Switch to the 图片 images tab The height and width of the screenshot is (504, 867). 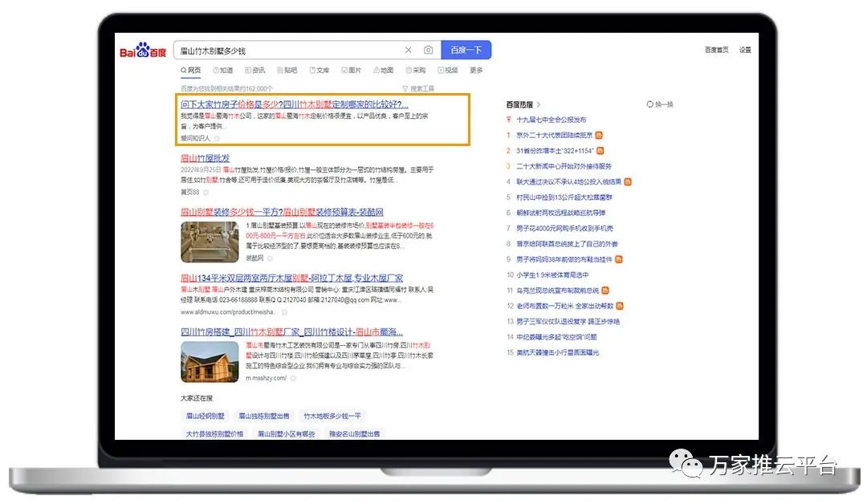coord(351,71)
